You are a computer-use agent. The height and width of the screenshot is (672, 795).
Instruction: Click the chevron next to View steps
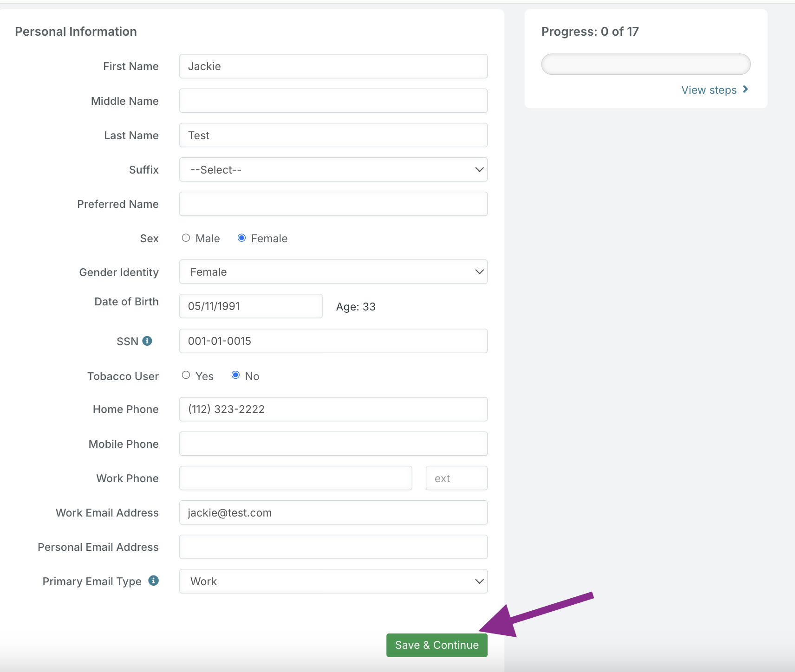pos(745,90)
